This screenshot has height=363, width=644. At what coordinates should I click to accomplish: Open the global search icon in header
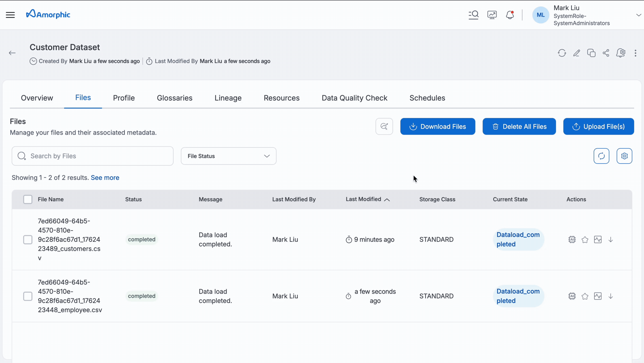(x=473, y=15)
